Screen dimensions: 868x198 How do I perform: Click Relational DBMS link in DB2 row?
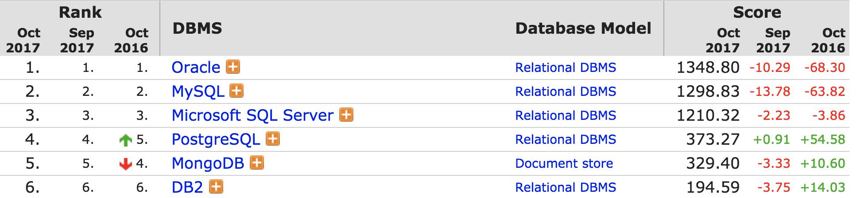(566, 187)
